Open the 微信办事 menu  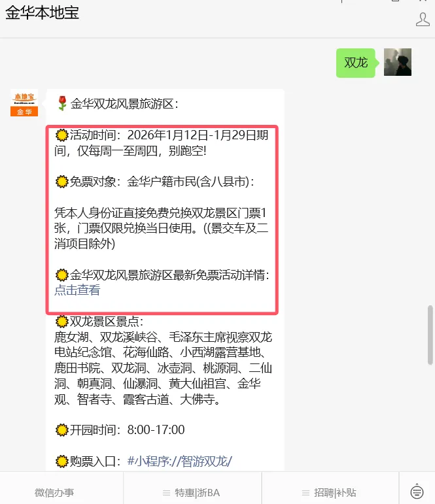pyautogui.click(x=54, y=492)
